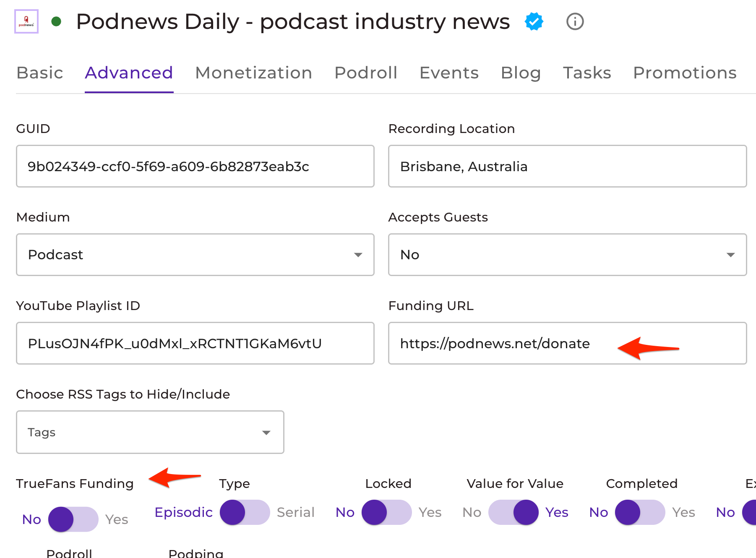Viewport: 756px width, 558px height.
Task: Toggle the TrueFans Funding switch
Action: (x=73, y=519)
